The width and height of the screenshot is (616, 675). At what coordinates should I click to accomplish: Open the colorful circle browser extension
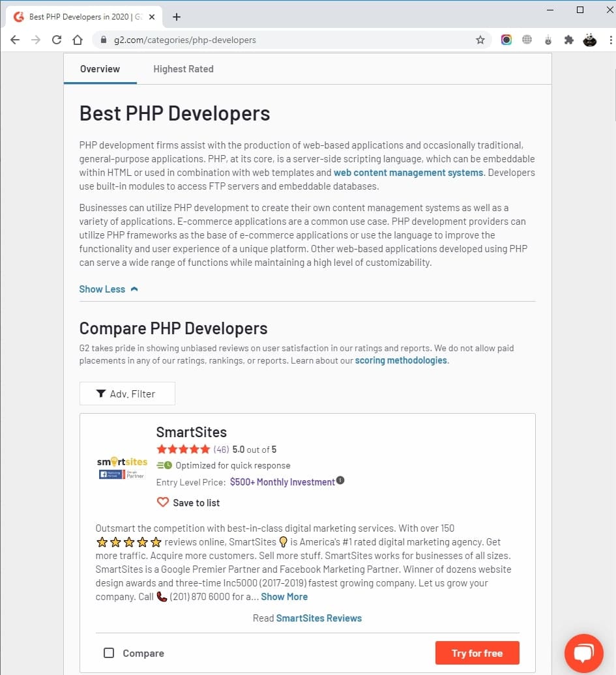[x=506, y=40]
